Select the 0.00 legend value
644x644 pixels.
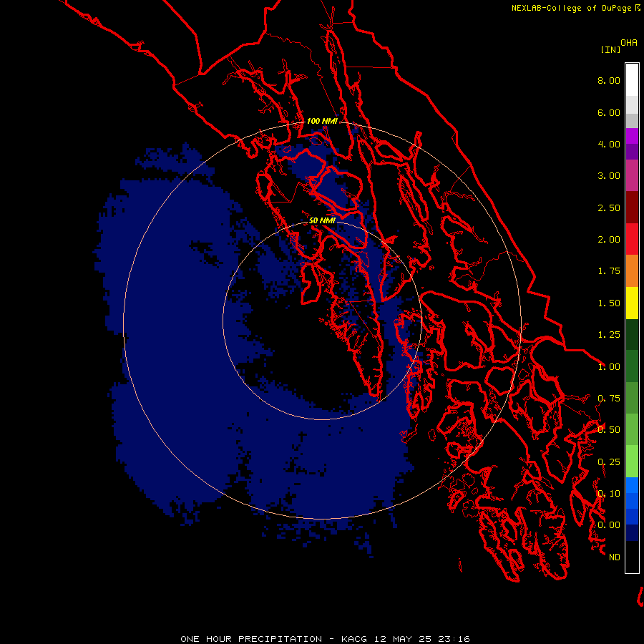click(609, 525)
